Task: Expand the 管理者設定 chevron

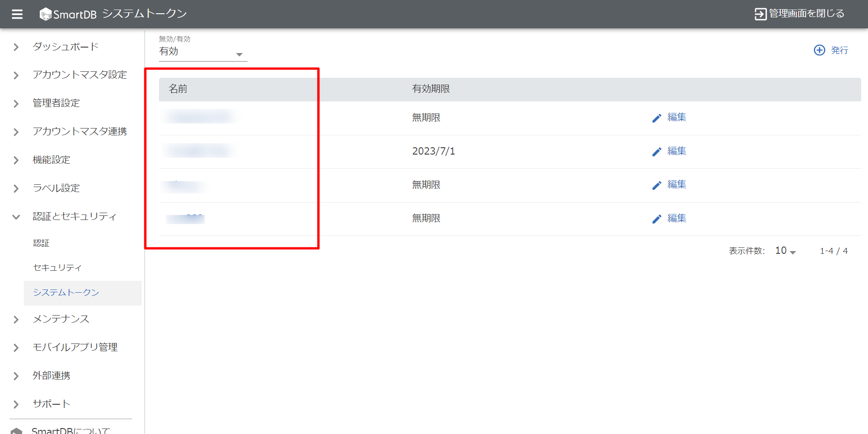Action: (x=16, y=103)
